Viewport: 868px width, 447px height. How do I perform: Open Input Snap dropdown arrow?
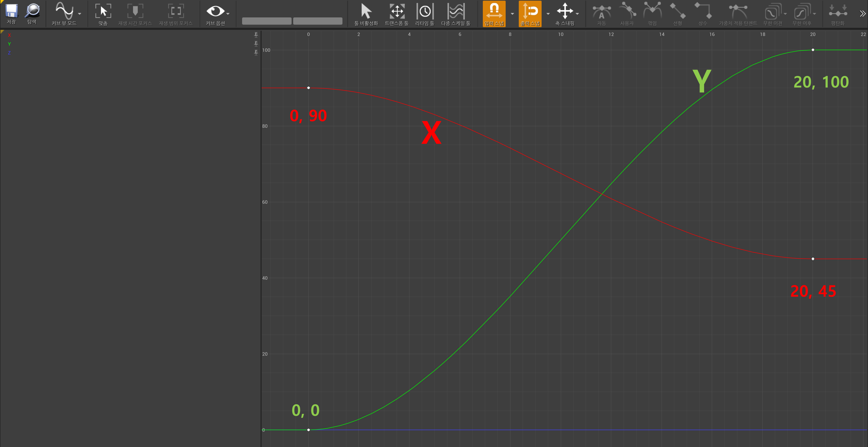tap(512, 14)
